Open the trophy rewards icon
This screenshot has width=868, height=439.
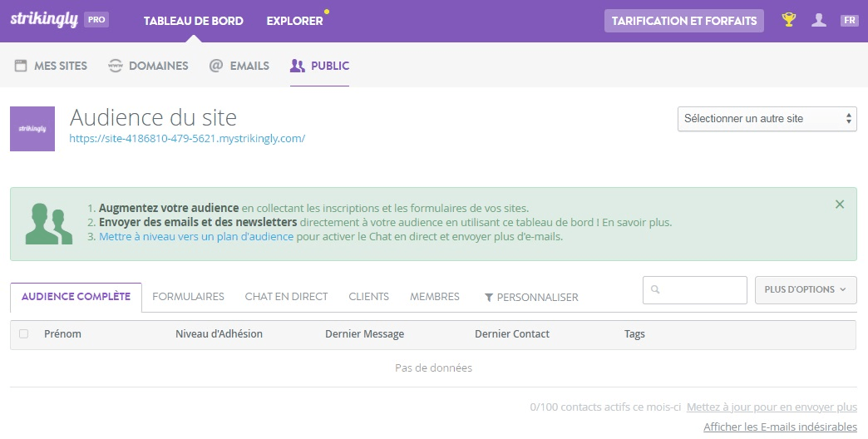[789, 20]
